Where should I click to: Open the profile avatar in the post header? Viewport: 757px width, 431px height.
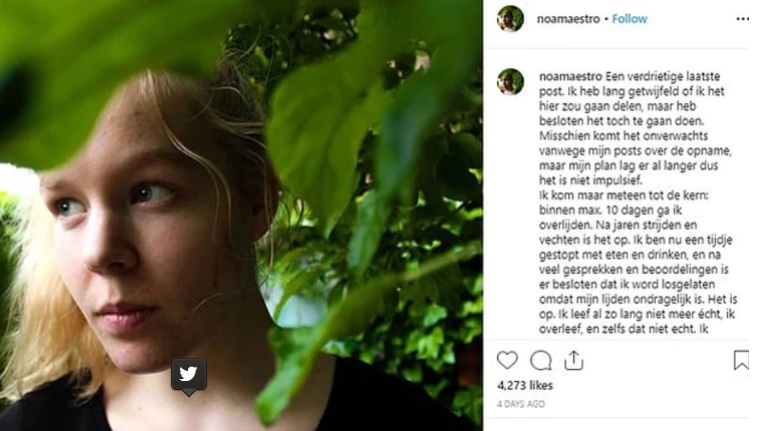[510, 19]
